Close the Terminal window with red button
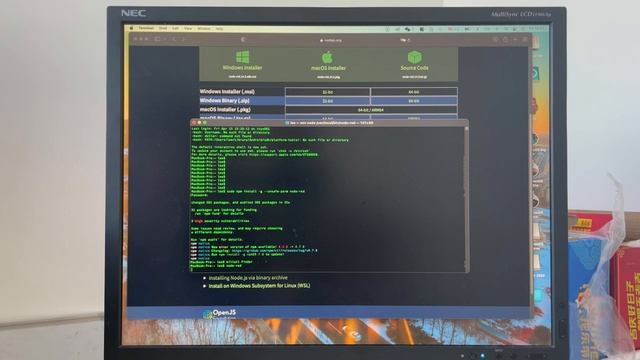Image resolution: width=640 pixels, height=360 pixels. point(194,122)
